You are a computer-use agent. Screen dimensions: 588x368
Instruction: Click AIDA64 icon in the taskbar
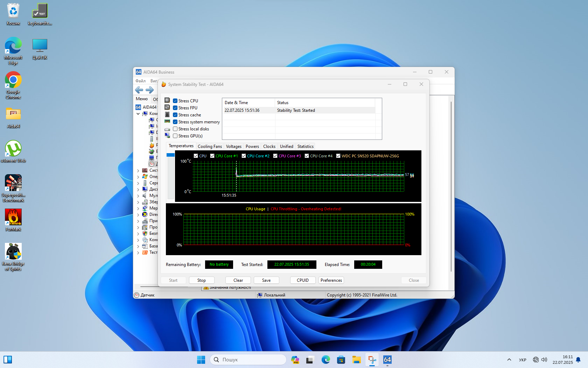pos(387,360)
